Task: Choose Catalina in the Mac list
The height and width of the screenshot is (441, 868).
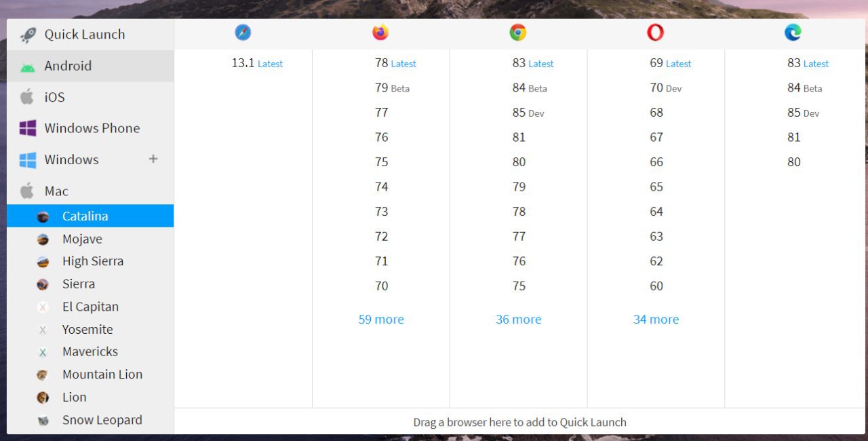Action: (90, 216)
